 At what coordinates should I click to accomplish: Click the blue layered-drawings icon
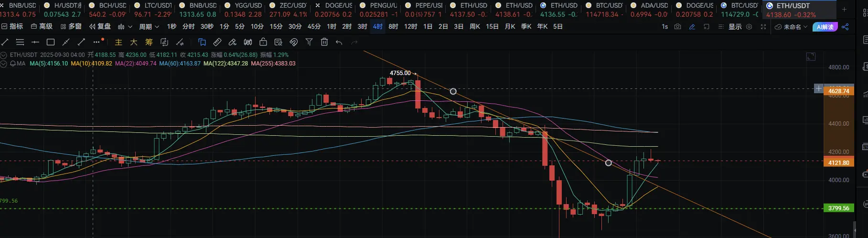[202, 42]
